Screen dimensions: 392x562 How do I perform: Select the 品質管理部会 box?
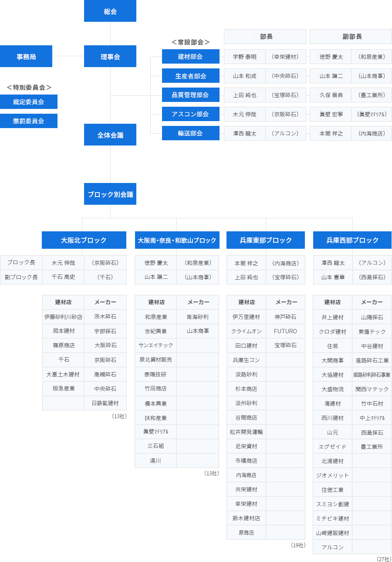(191, 95)
